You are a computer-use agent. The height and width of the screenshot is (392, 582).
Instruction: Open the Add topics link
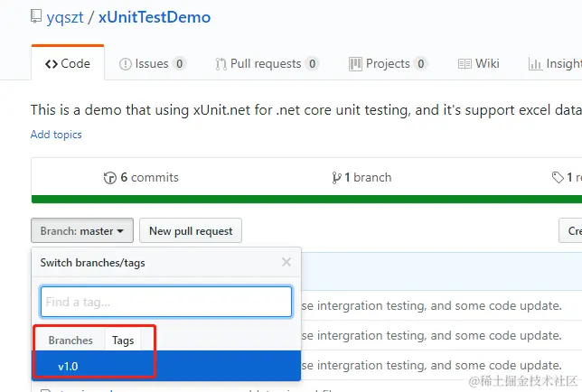click(x=56, y=135)
